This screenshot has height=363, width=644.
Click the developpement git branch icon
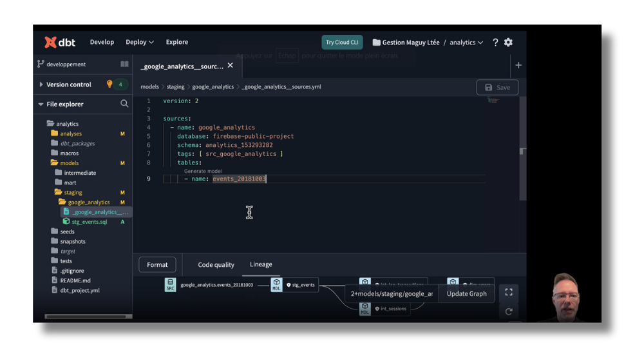click(40, 64)
